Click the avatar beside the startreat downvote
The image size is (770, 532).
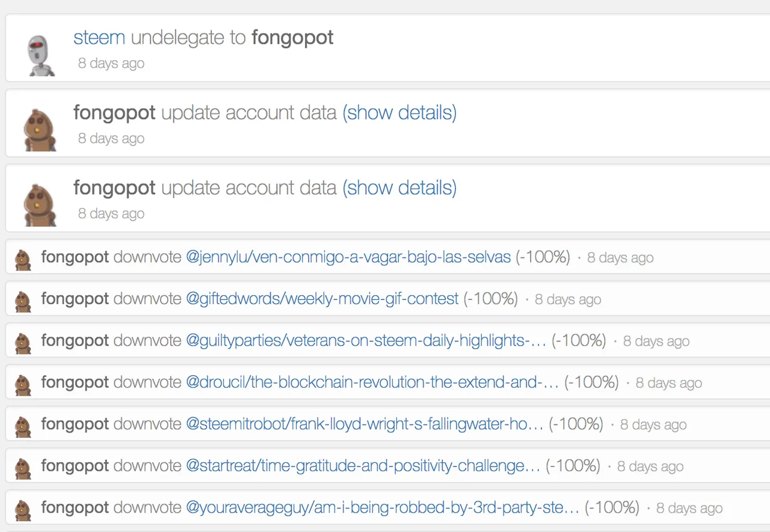(x=23, y=468)
